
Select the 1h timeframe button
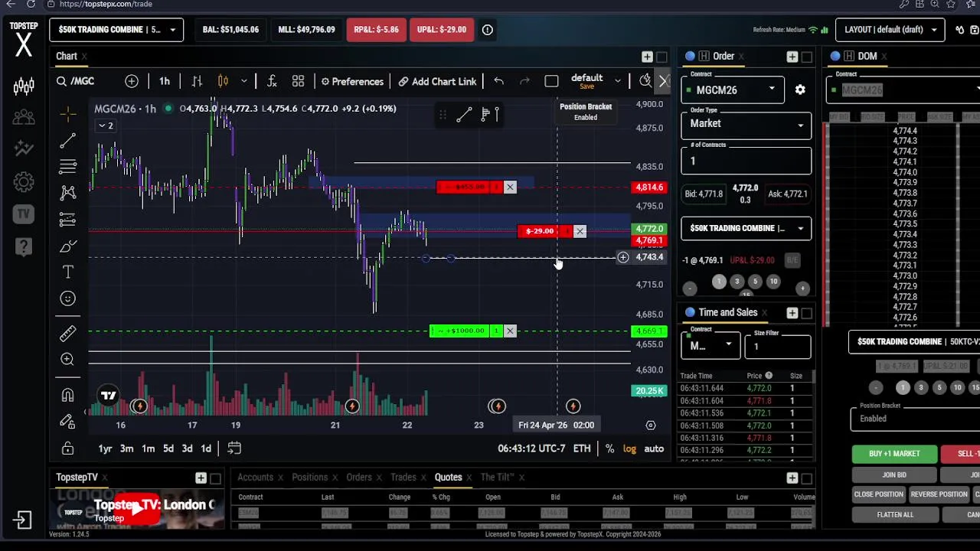coord(165,81)
